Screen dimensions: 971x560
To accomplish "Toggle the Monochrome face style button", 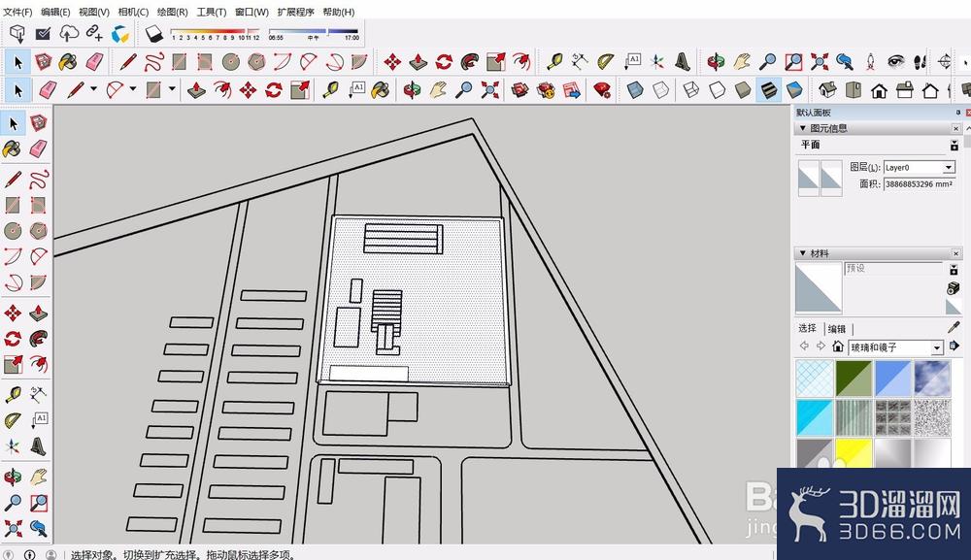I will click(x=794, y=90).
